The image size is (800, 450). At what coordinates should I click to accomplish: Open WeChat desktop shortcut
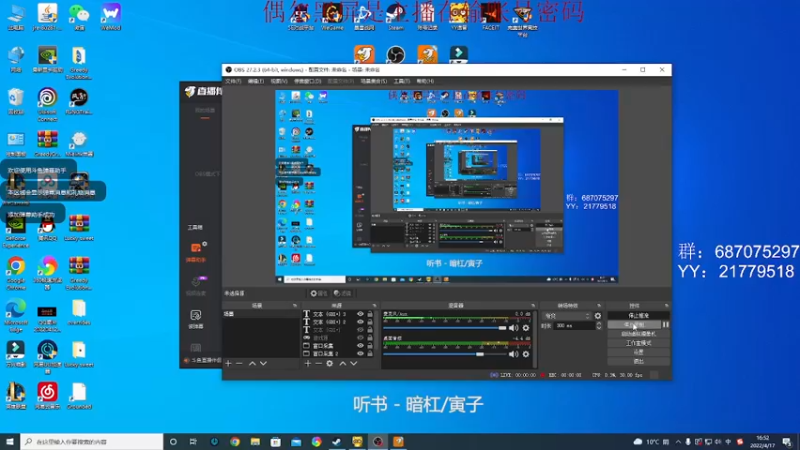click(79, 17)
